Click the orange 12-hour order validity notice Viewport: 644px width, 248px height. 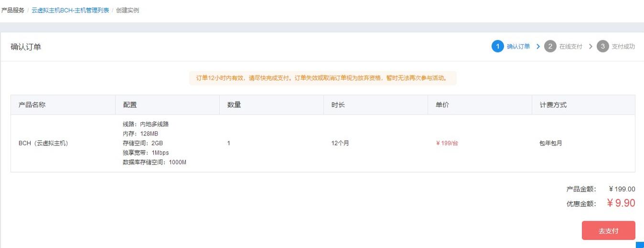[x=322, y=78]
